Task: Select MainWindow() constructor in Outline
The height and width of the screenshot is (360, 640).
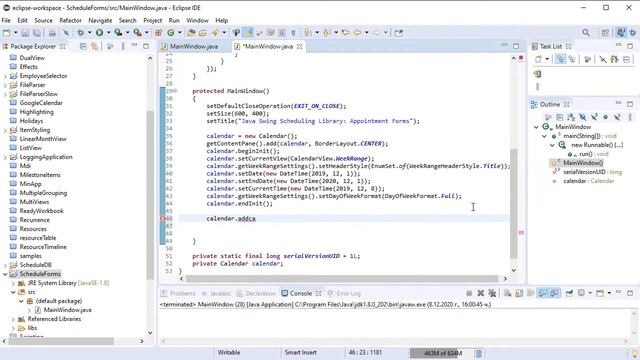Action: click(x=583, y=163)
